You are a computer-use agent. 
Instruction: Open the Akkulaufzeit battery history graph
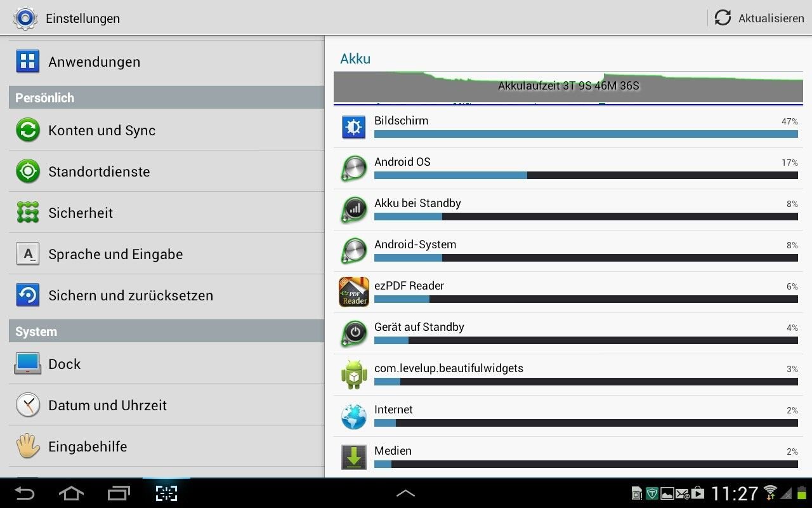click(568, 88)
